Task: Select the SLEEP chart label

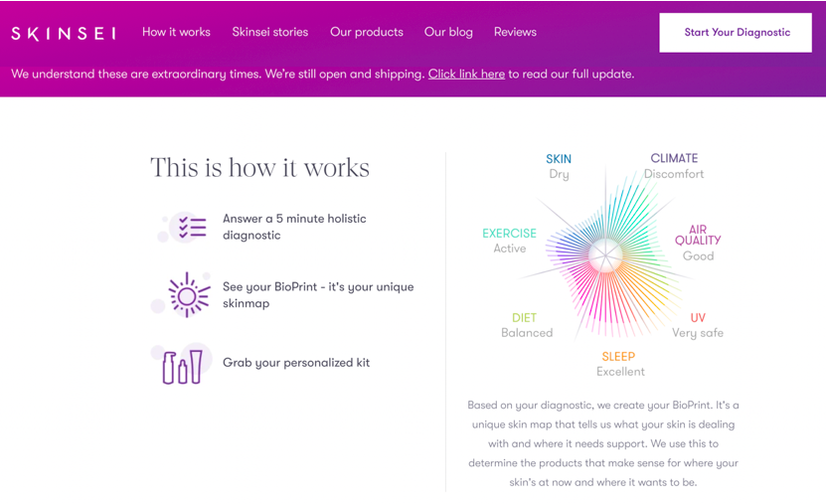Action: click(x=618, y=357)
